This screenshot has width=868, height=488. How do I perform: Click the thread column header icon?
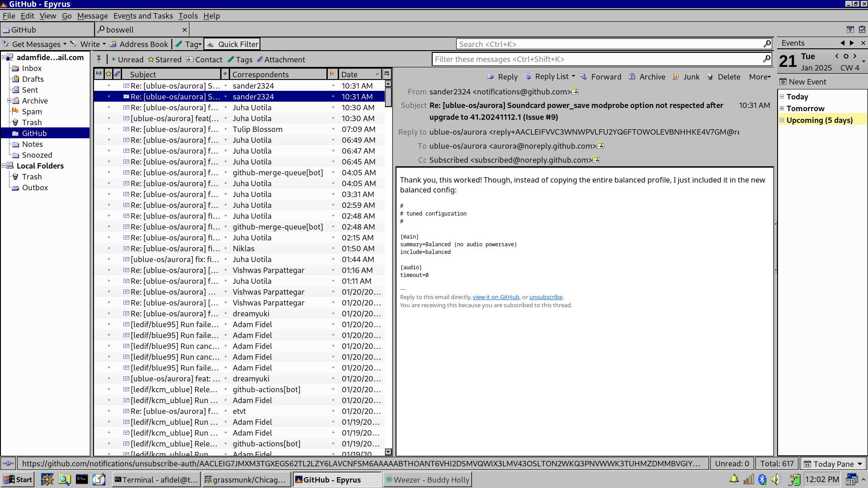coord(99,74)
